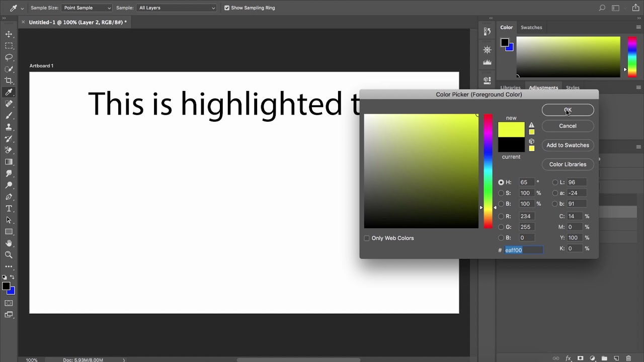644x362 pixels.
Task: Select the Gradient tool
Action: point(9,162)
